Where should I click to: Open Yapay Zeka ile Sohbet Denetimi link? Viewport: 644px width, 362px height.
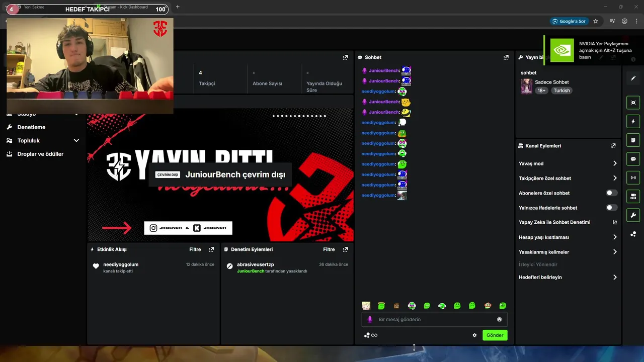568,222
